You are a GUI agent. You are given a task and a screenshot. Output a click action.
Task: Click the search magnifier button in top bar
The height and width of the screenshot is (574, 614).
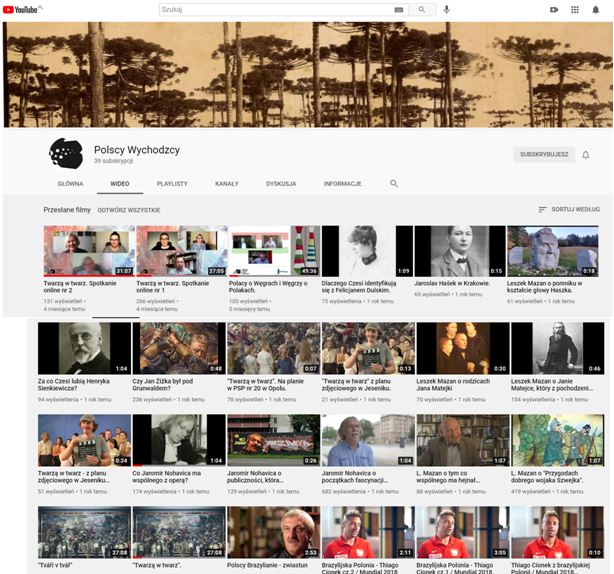[422, 9]
